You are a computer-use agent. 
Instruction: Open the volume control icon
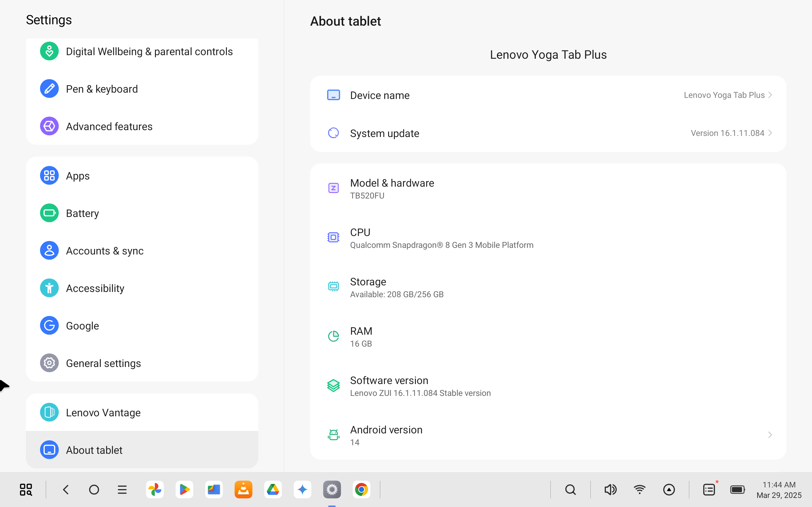tap(610, 490)
